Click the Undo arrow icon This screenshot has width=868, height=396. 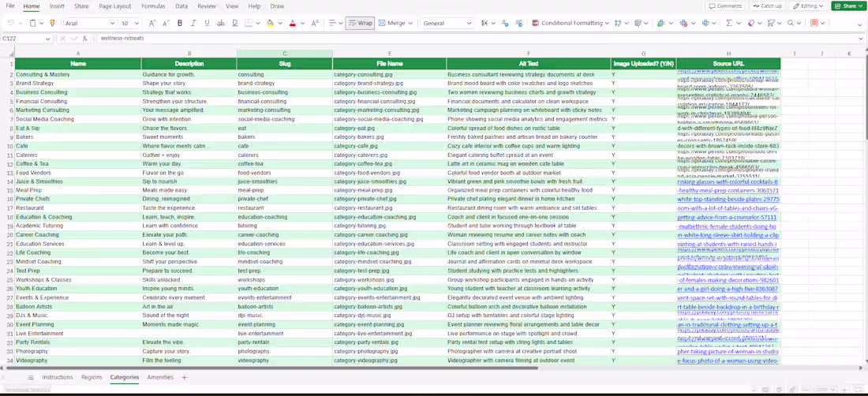point(10,23)
